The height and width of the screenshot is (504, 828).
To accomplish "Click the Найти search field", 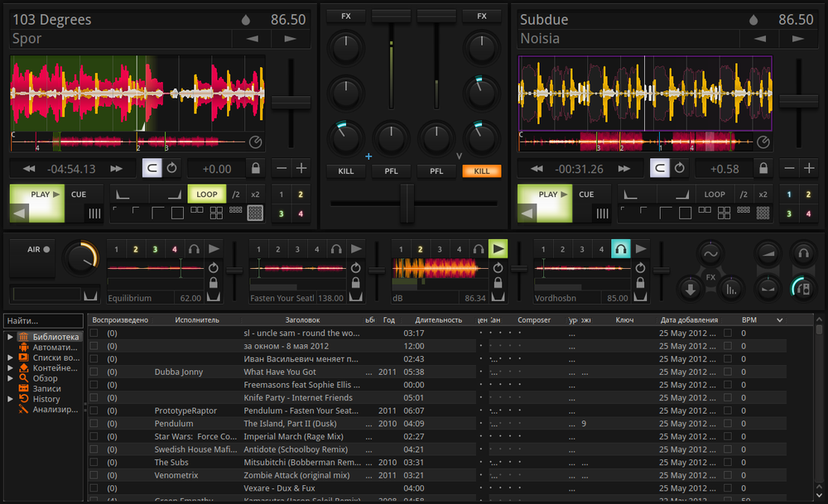I will click(41, 320).
